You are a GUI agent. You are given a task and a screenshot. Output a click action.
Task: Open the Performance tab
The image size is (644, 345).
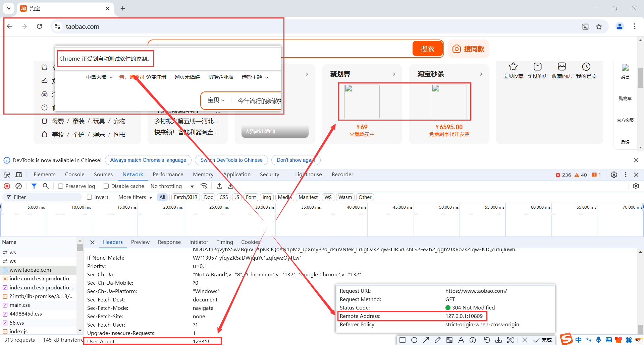[x=168, y=175]
